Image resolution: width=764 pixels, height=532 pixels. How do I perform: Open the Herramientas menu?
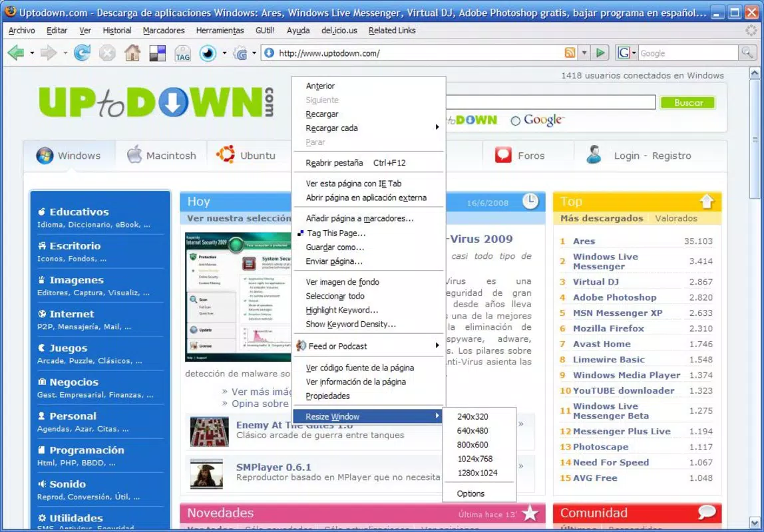220,30
